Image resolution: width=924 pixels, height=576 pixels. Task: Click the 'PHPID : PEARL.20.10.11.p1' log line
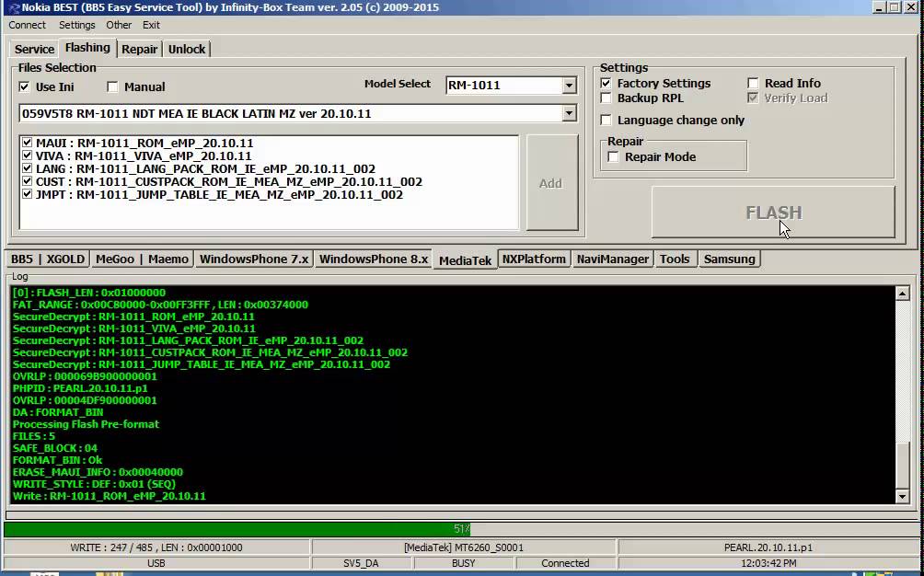[x=80, y=388]
